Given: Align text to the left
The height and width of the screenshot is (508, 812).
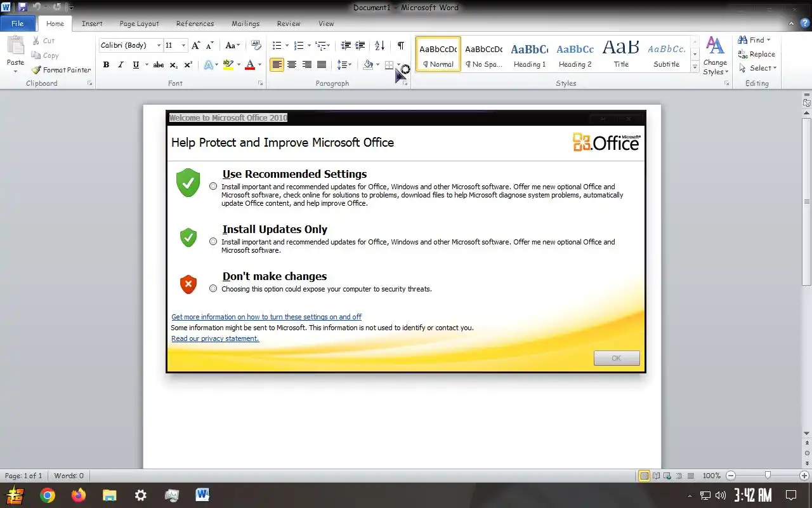Looking at the screenshot, I should (277, 65).
